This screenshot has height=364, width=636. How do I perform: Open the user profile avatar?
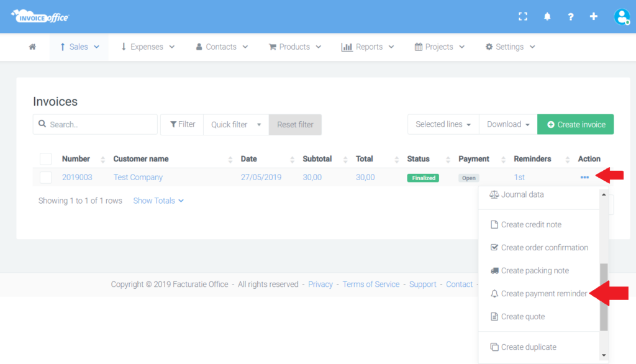622,17
